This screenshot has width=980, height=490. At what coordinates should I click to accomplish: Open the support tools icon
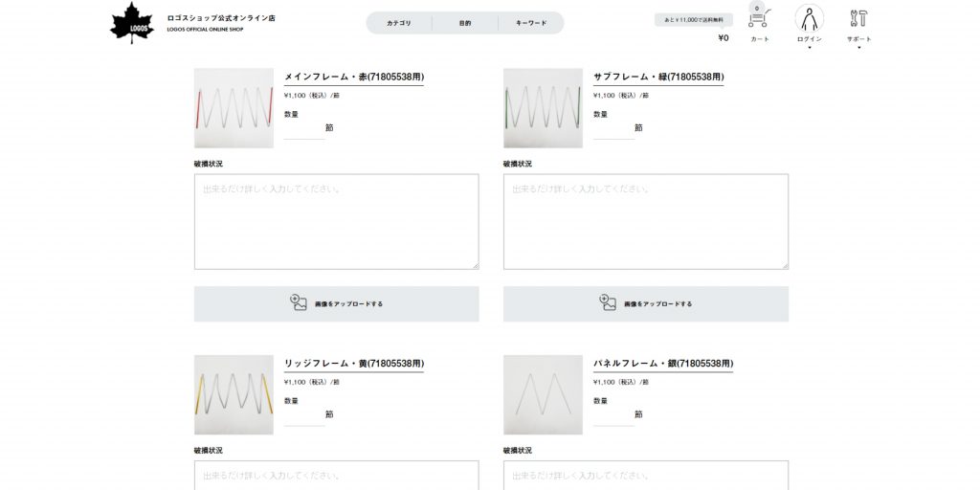coord(858,18)
